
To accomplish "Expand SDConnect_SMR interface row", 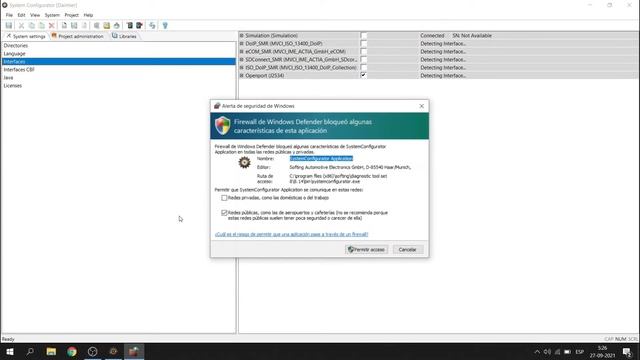I will [242, 60].
